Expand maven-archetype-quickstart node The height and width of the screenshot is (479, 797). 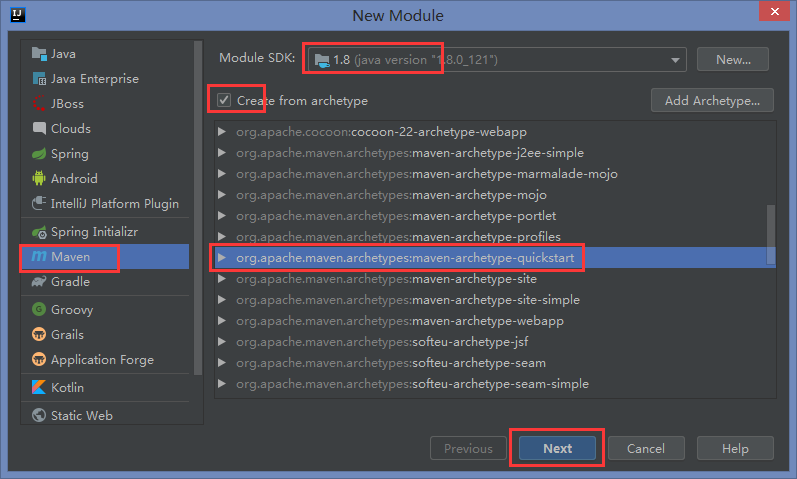coord(222,258)
